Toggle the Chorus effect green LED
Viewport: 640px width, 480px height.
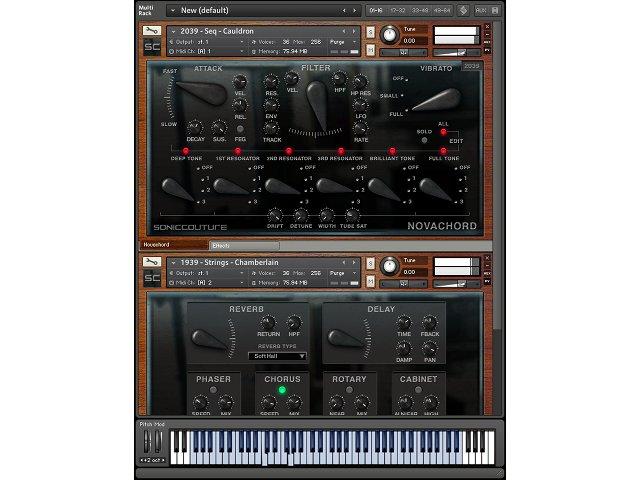(x=282, y=390)
